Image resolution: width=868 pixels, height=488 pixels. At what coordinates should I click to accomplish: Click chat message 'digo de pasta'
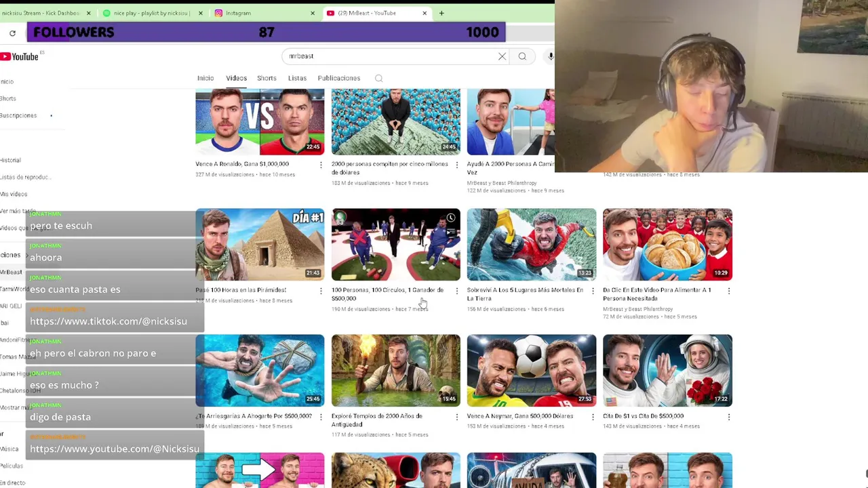point(60,417)
